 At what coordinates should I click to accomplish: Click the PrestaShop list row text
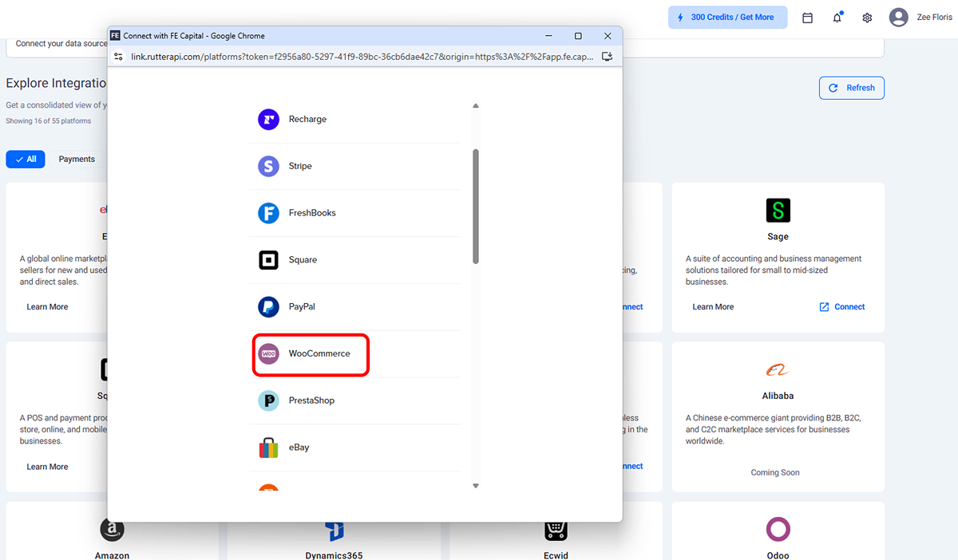coord(311,400)
